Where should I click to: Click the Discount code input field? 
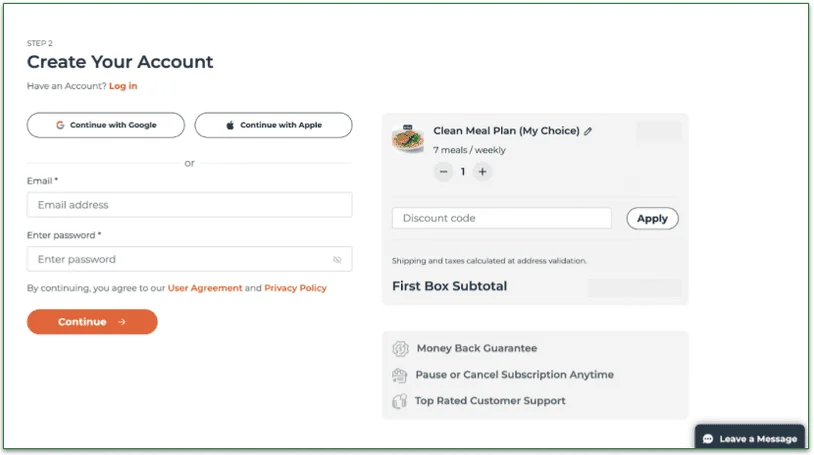502,218
